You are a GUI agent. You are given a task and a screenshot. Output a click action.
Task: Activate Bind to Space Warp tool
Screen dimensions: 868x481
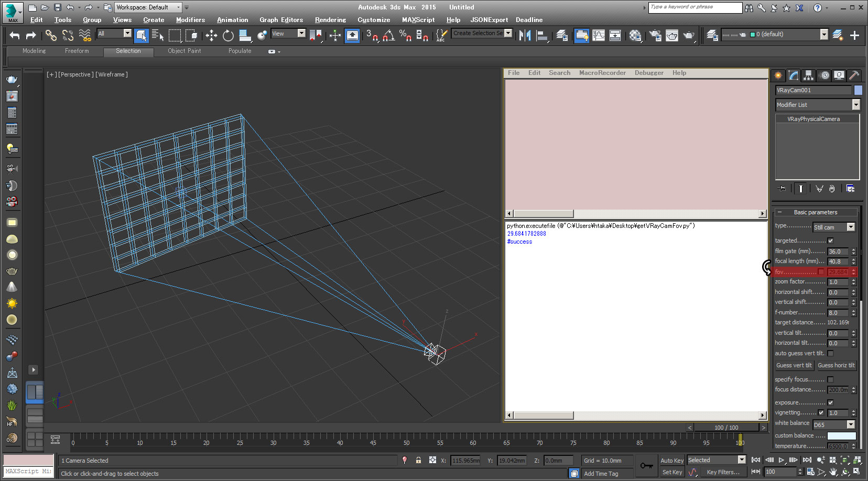tap(84, 35)
